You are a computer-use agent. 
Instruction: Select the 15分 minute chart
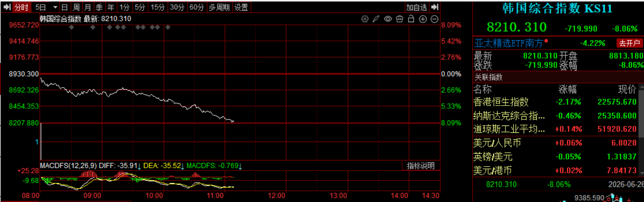tap(157, 7)
